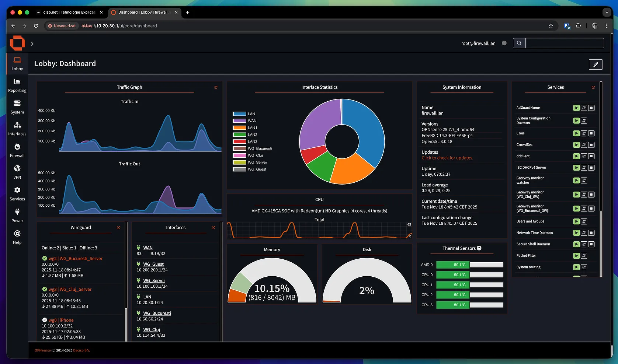Open the Traffic Graph external link icon
Screen dimensions: 618x364
tap(216, 87)
